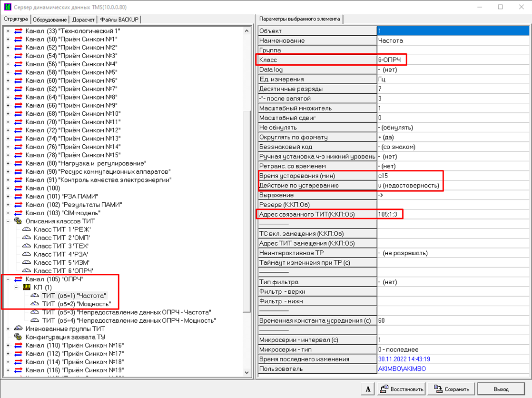Image resolution: width=532 pixels, height=398 pixels.
Task: Select tree item ТИТ (об=3) Непредоставление данных ОПРЧ - Частота
Action: click(x=126, y=312)
